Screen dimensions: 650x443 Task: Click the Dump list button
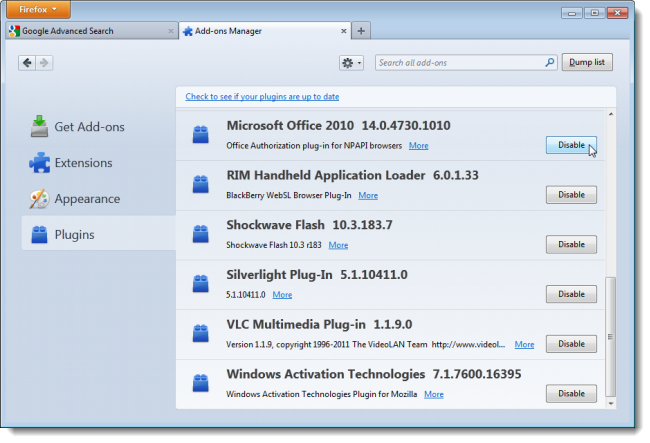point(587,62)
